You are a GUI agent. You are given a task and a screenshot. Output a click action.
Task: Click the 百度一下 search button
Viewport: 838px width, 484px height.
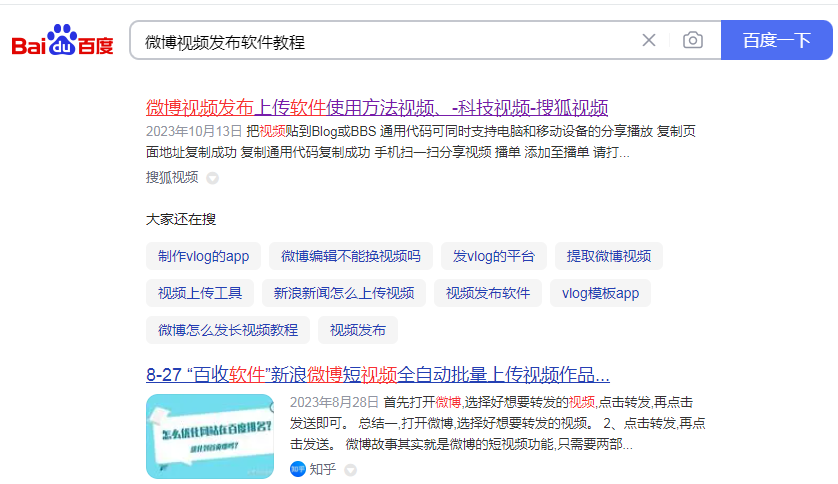[777, 40]
